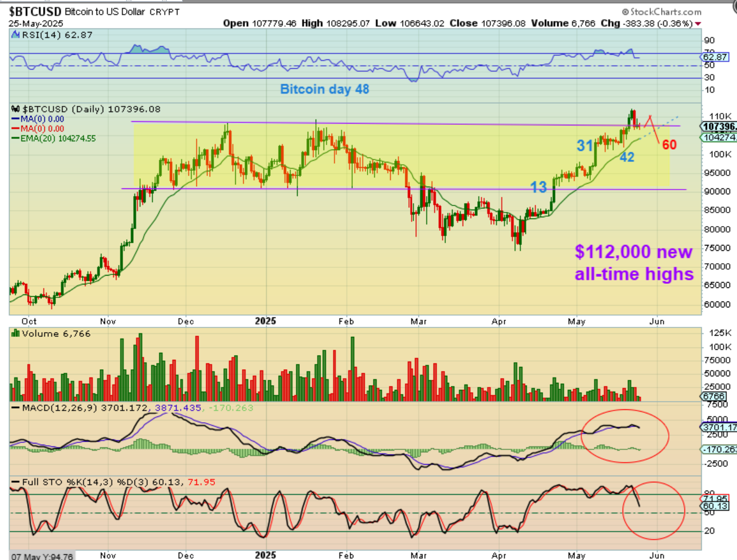
Task: Click the black line marker before MACD(12,26,9)
Action: point(14,407)
